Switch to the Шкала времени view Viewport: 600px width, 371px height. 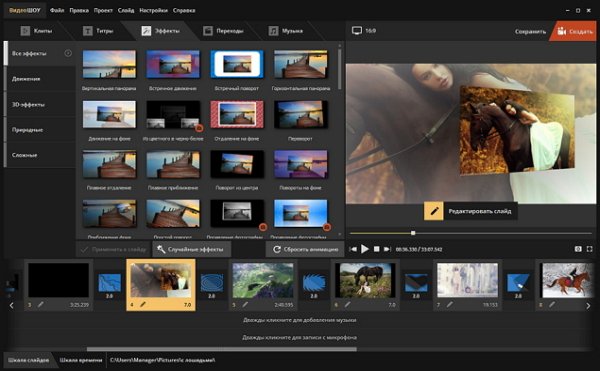[81, 360]
